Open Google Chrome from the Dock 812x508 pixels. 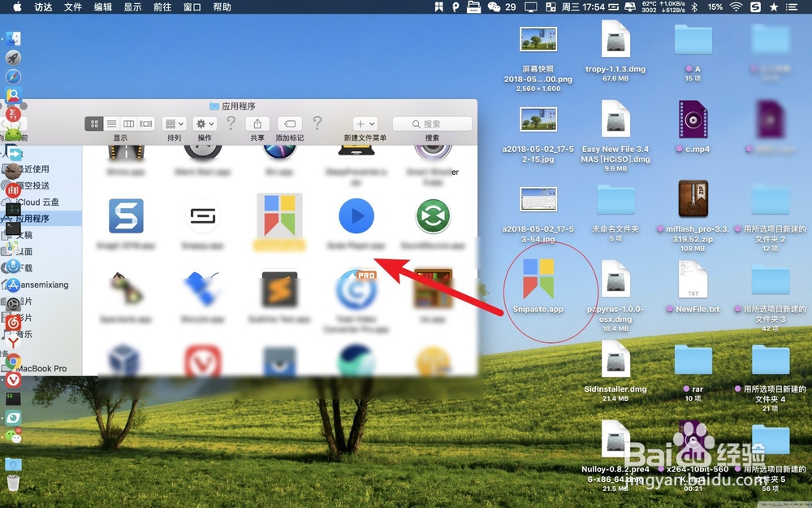13,362
